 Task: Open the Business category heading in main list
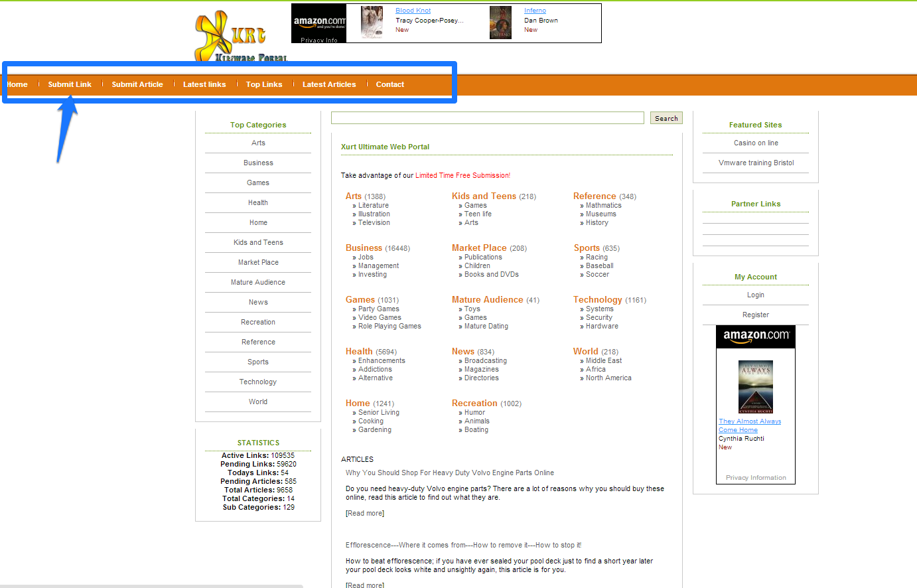364,248
